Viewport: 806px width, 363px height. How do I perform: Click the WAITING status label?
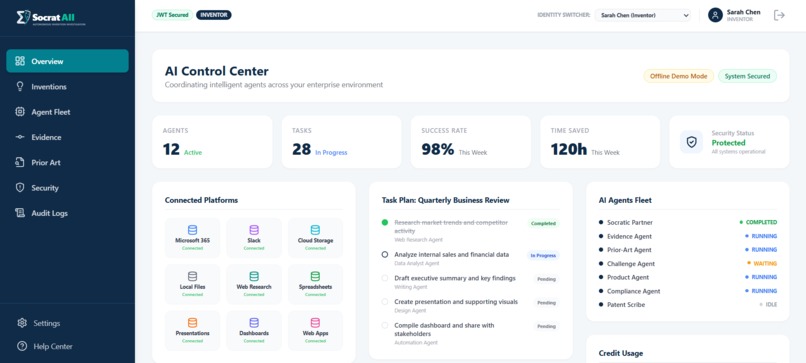click(x=765, y=264)
